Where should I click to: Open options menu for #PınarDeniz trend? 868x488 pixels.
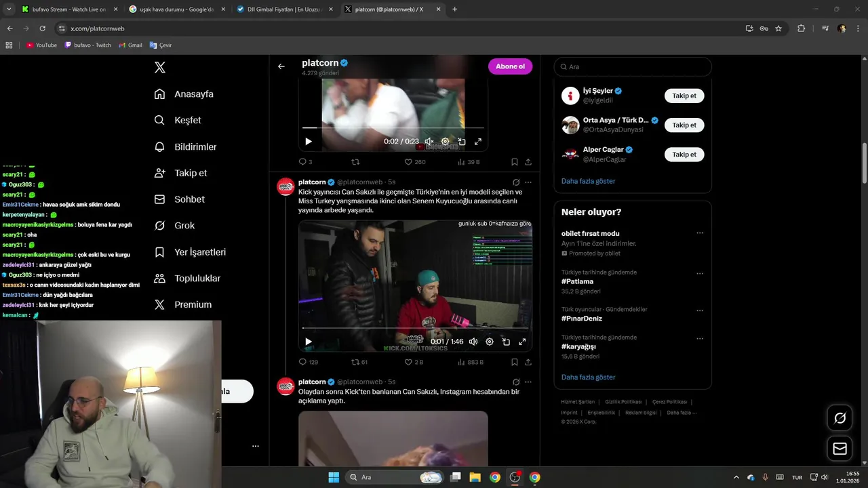coord(700,310)
